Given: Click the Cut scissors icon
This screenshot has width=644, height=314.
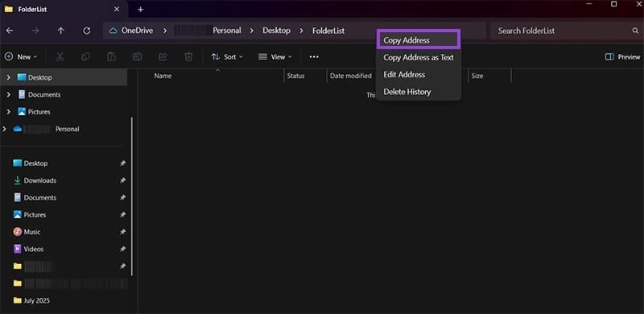Looking at the screenshot, I should (x=60, y=56).
